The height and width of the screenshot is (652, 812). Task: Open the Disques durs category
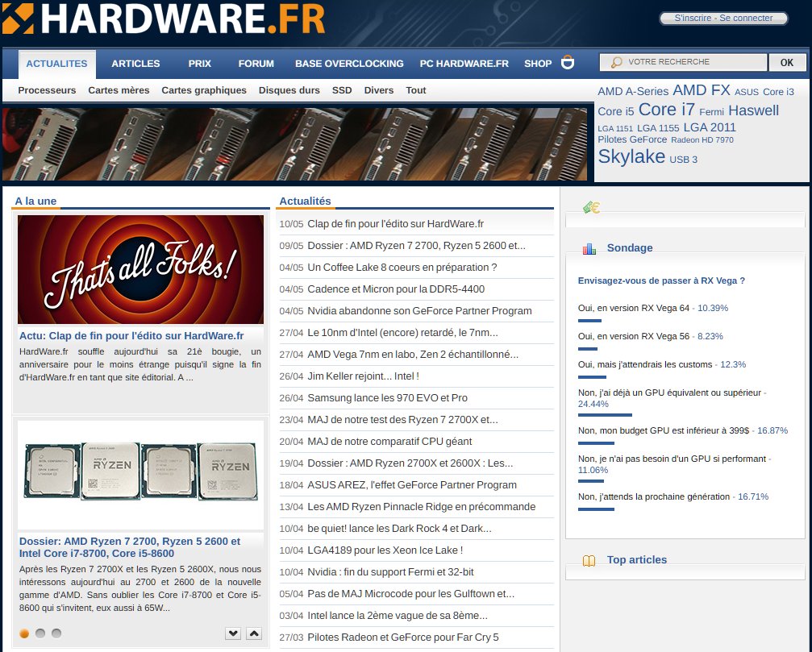(289, 90)
